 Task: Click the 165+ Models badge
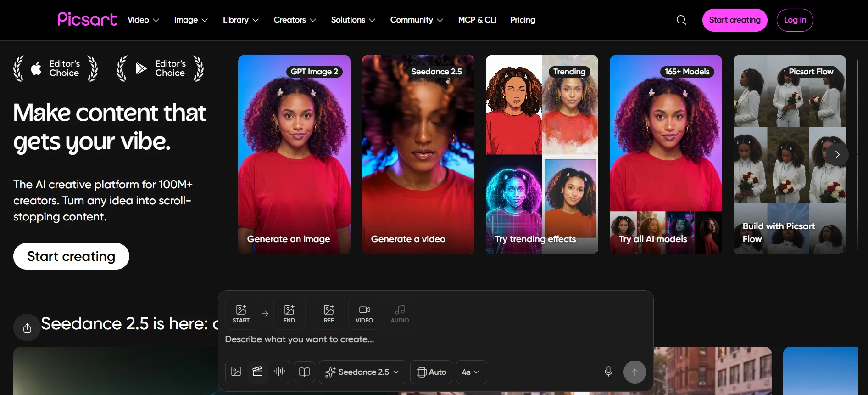coord(687,72)
